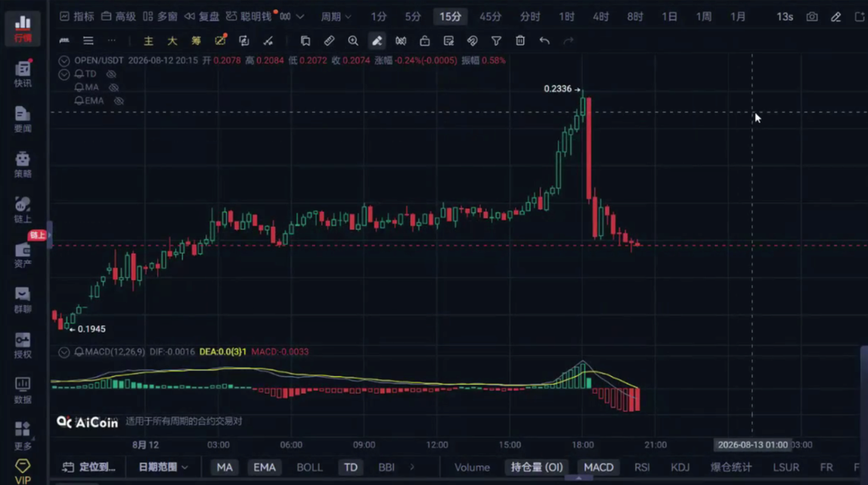Toggle TD indicator visibility eye
This screenshot has width=868, height=485.
[x=111, y=74]
